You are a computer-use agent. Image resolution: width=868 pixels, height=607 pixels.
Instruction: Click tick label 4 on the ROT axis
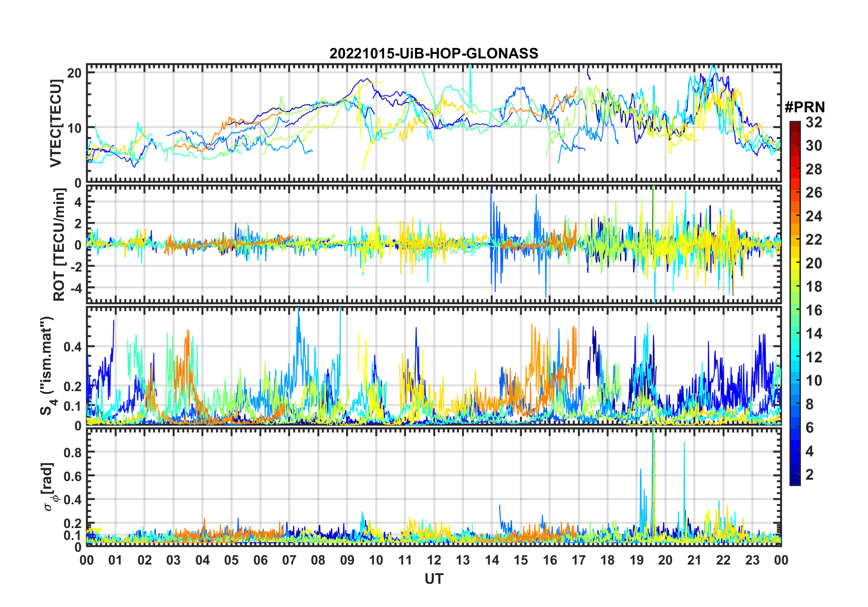point(78,202)
